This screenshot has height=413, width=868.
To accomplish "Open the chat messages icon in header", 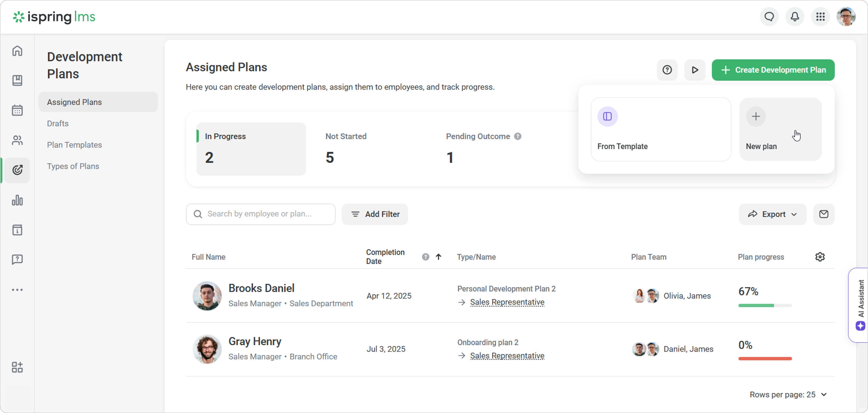I will 769,17.
